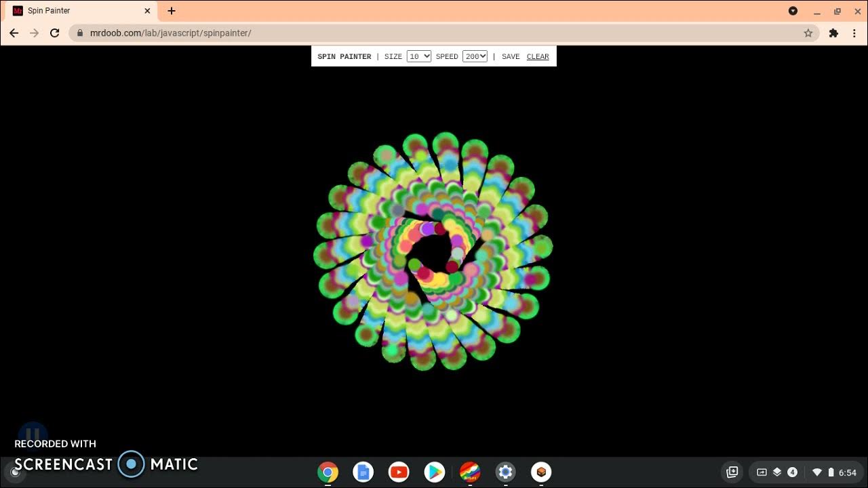Screen dimensions: 868x488
Task: Click the browser forward arrow
Action: 35,33
